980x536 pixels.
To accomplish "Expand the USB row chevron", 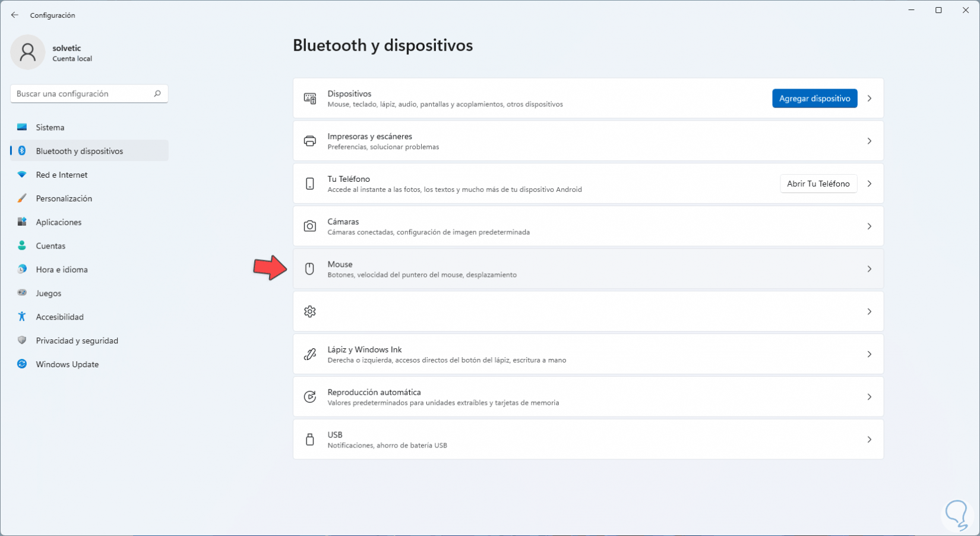I will pos(869,440).
